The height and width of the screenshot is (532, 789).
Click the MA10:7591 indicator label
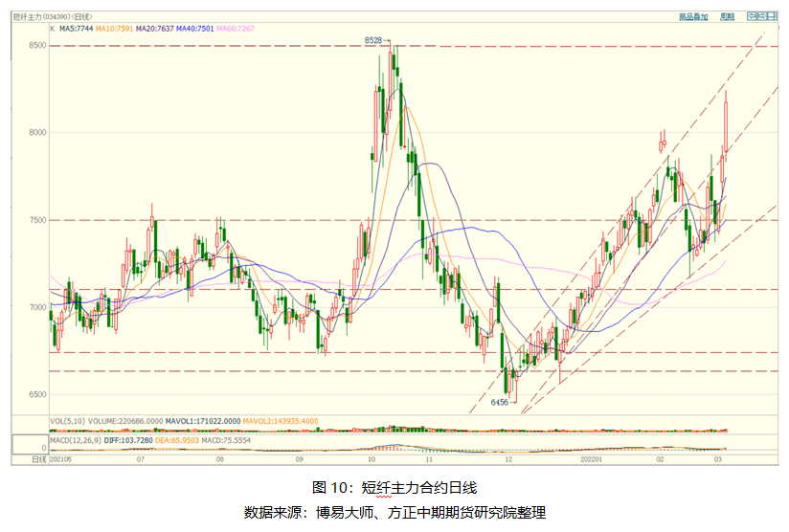pos(114,29)
